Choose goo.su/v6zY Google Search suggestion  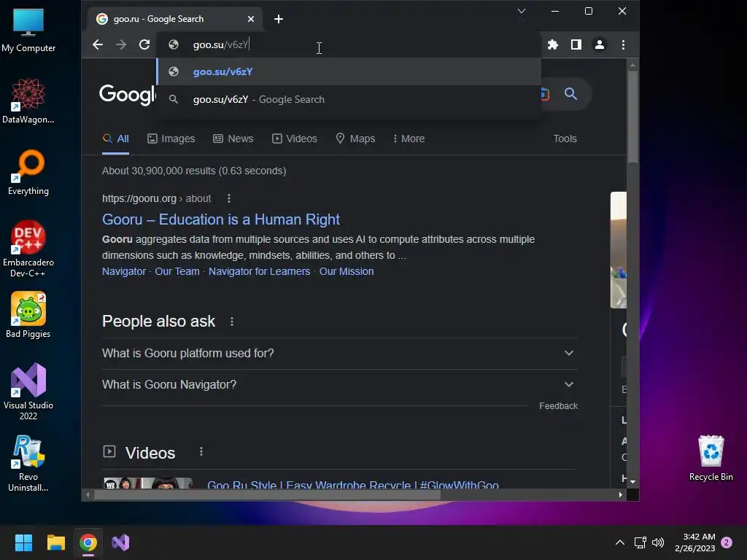[349, 99]
